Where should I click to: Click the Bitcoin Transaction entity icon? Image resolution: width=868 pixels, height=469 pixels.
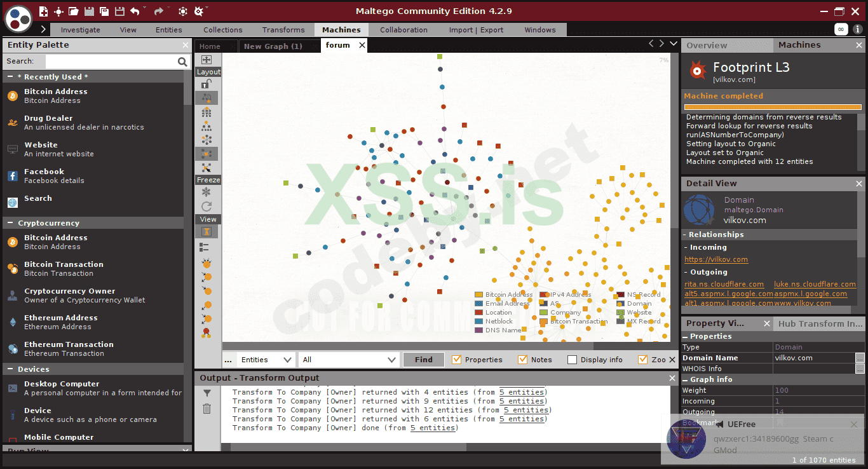[x=13, y=269]
